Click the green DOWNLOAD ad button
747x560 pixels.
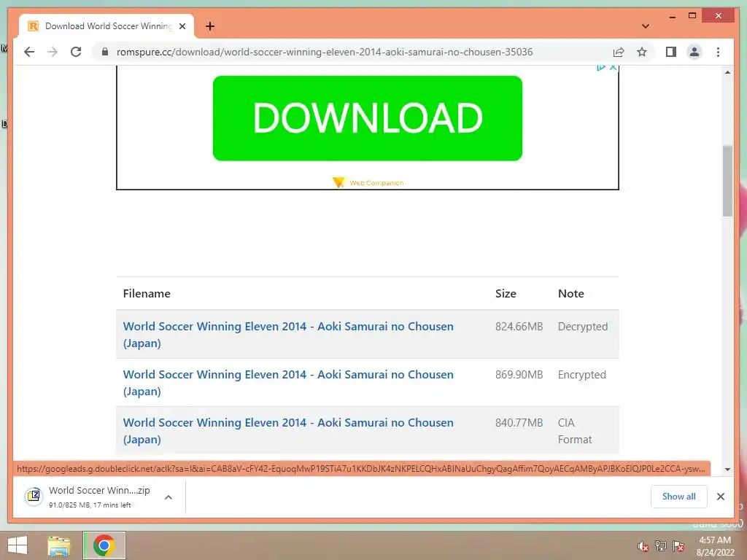(x=368, y=118)
